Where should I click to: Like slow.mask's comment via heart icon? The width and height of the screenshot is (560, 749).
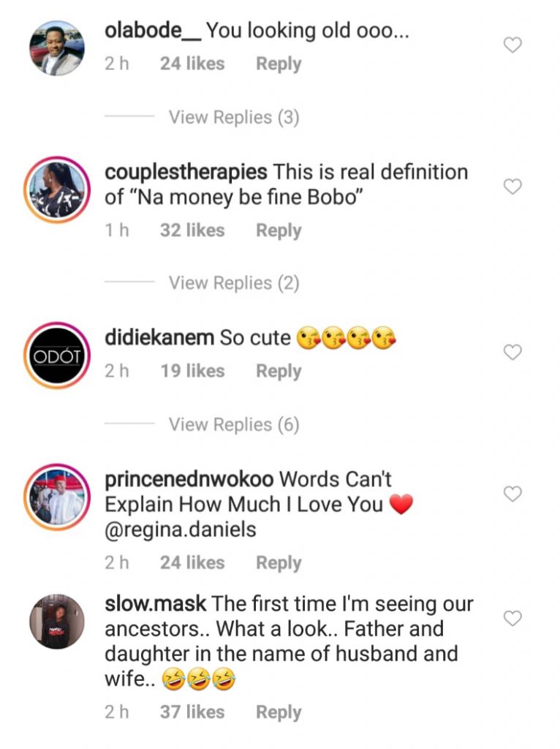tap(513, 619)
